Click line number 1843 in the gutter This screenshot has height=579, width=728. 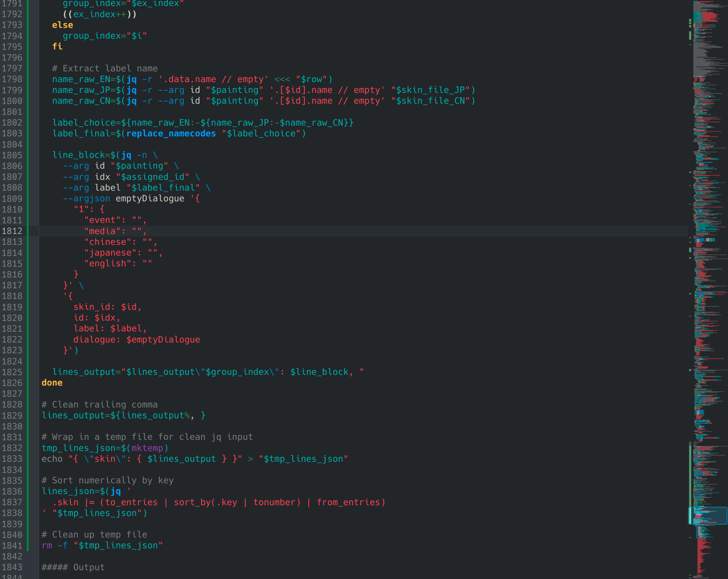tap(12, 567)
